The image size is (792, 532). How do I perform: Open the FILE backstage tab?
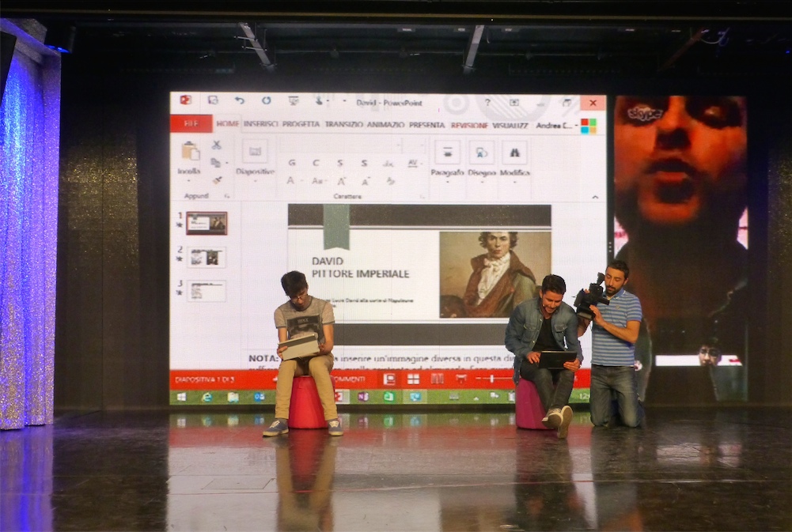tap(191, 123)
